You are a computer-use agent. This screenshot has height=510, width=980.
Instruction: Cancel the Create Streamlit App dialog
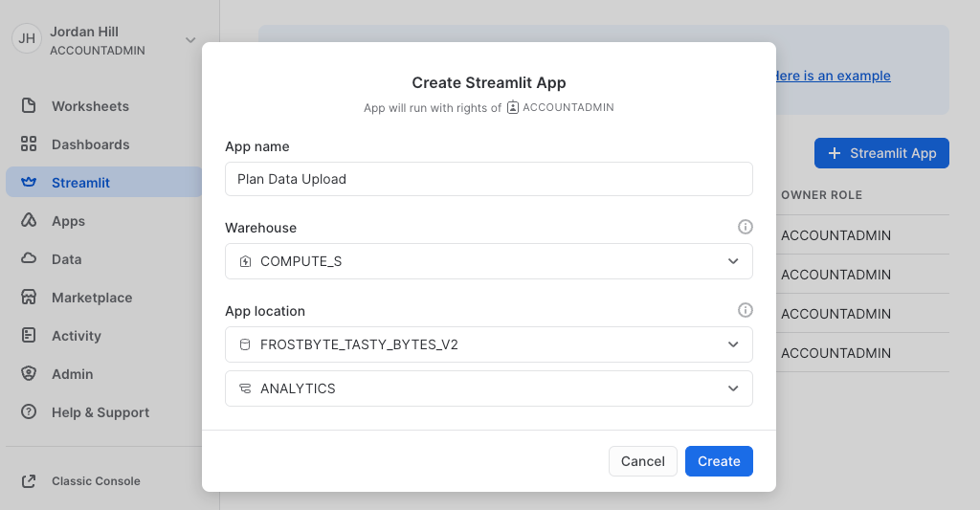point(642,461)
